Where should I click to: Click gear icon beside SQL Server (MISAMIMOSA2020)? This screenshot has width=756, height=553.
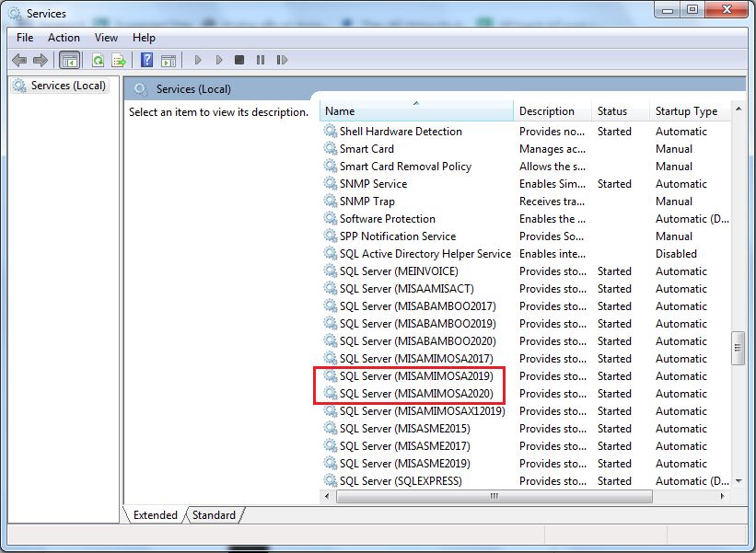[x=331, y=394]
